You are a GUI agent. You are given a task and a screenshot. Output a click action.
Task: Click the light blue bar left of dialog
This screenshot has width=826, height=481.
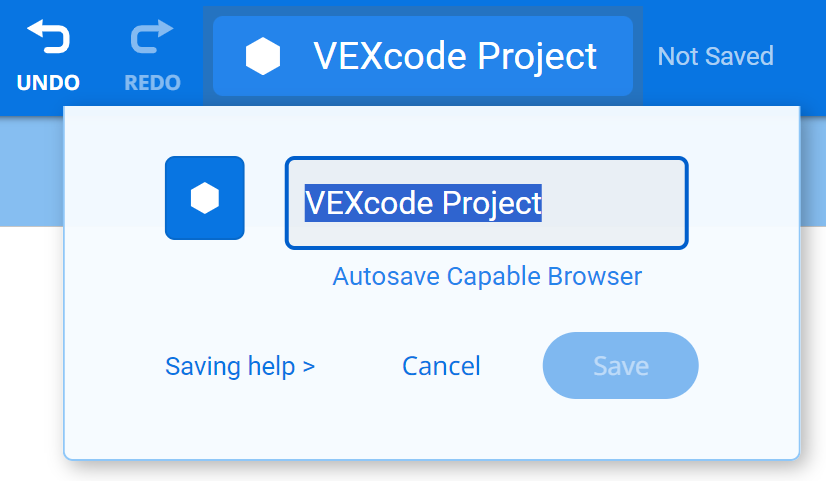(x=30, y=170)
